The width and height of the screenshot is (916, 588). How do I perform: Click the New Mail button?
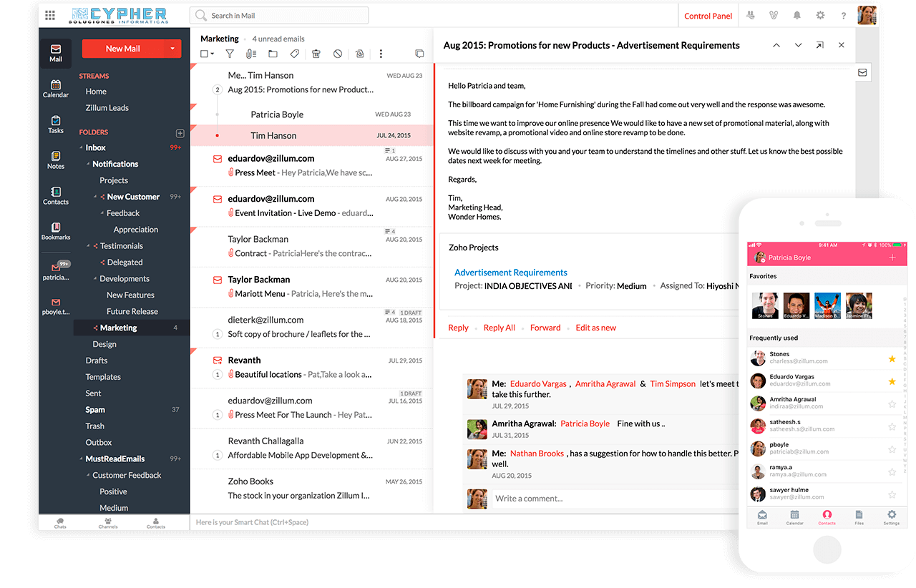pyautogui.click(x=123, y=49)
